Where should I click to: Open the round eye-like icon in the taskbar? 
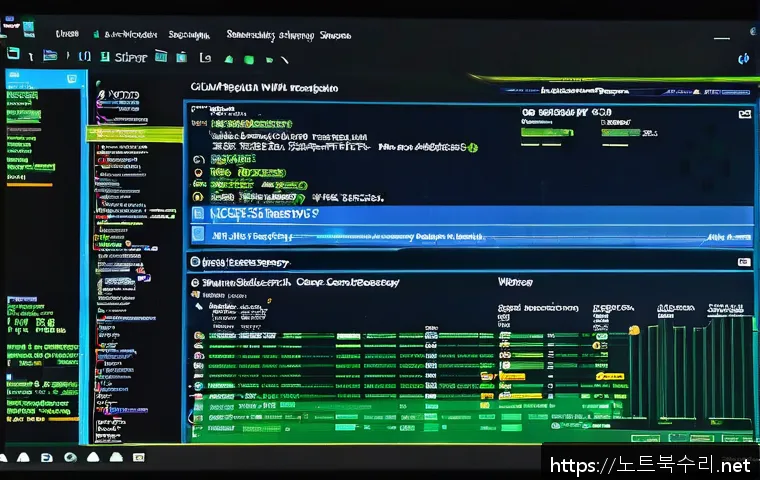(x=70, y=457)
